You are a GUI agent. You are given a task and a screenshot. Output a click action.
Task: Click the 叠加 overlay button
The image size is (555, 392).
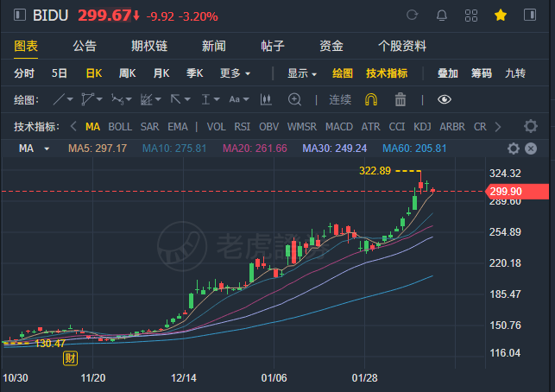[x=447, y=73]
